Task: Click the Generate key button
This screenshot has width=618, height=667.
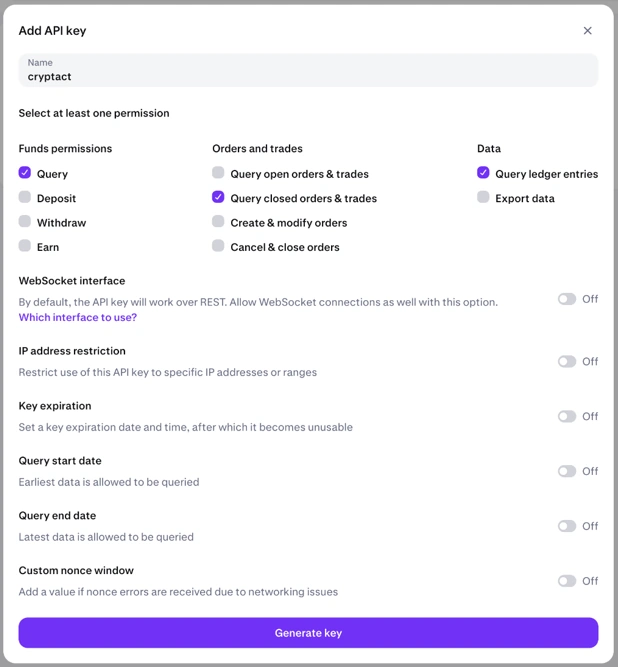Action: [x=308, y=633]
